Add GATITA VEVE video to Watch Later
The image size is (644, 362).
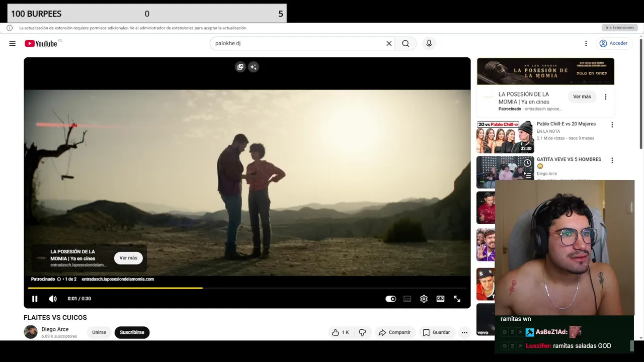[x=527, y=163]
